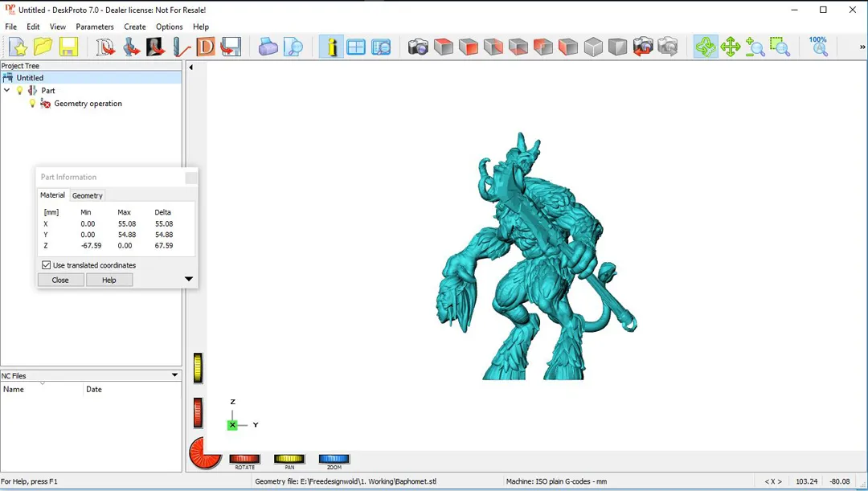
Task: Open the NC Files dropdown arrow
Action: point(175,375)
